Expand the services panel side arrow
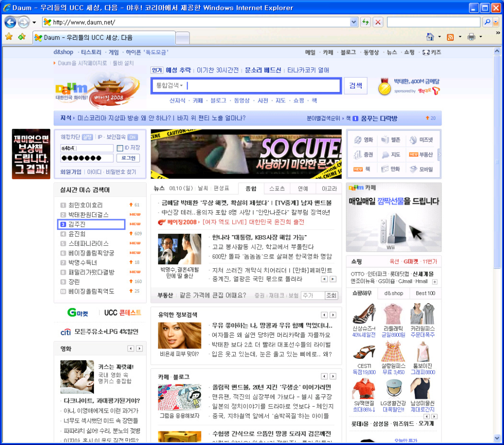The image size is (504, 445). pyautogui.click(x=439, y=155)
